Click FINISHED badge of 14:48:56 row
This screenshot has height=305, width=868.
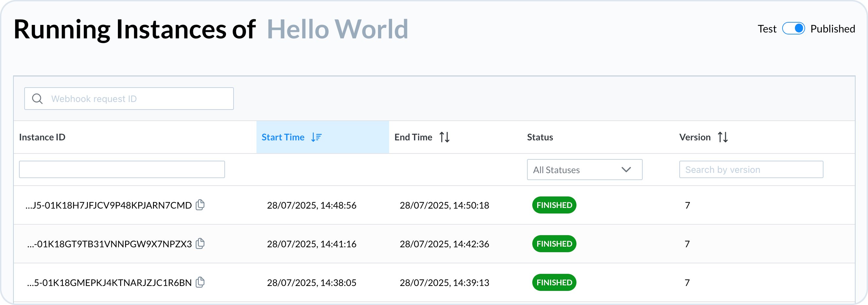tap(554, 205)
